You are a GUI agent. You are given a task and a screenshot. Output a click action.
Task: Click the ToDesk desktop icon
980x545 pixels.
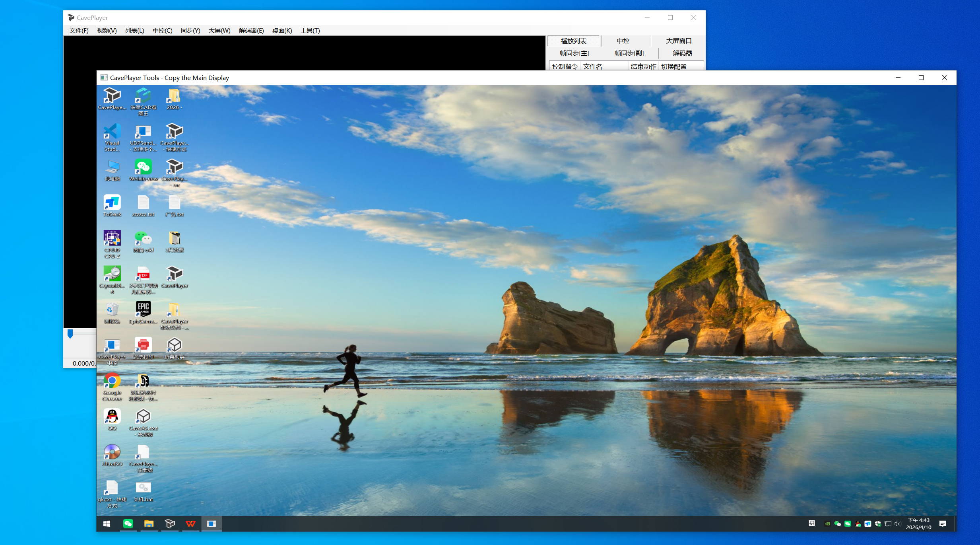(112, 203)
